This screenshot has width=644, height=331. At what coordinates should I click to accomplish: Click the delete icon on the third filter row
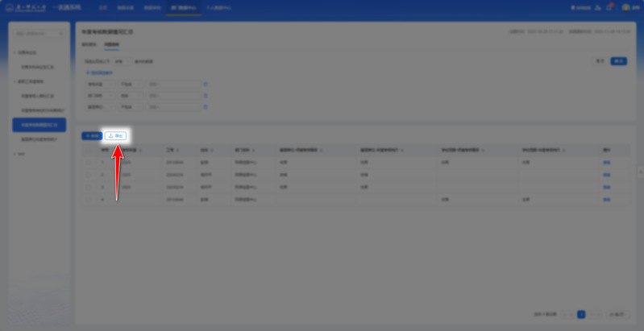[205, 106]
